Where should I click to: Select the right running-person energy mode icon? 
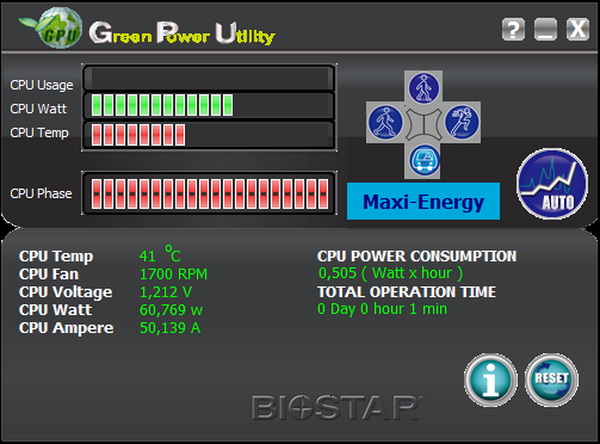point(462,122)
